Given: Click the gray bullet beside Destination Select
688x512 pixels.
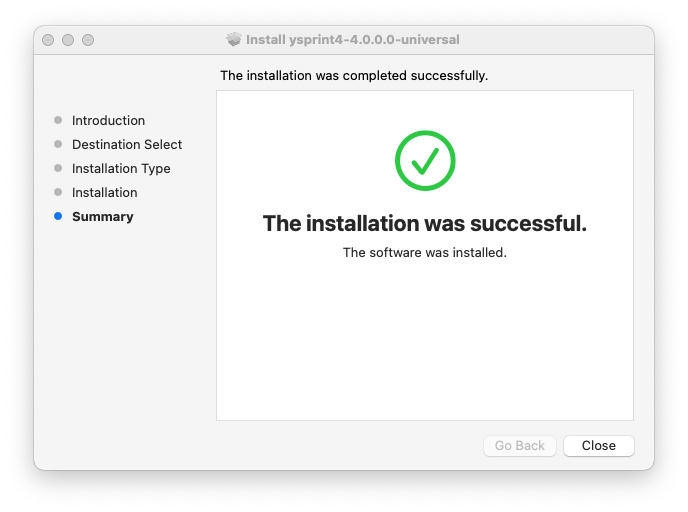Looking at the screenshot, I should click(58, 144).
